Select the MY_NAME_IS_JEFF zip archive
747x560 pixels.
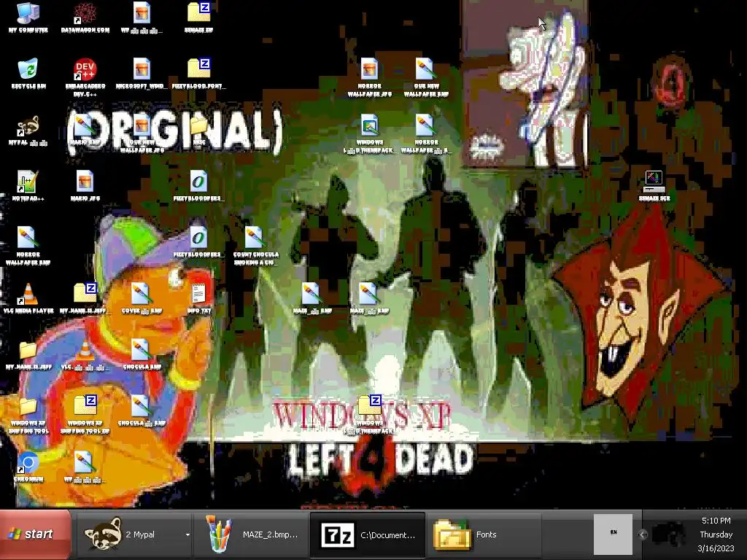(x=85, y=298)
